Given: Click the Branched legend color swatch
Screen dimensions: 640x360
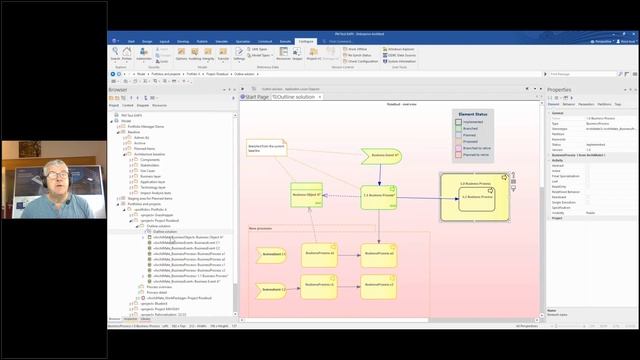Looking at the screenshot, I should point(458,128).
